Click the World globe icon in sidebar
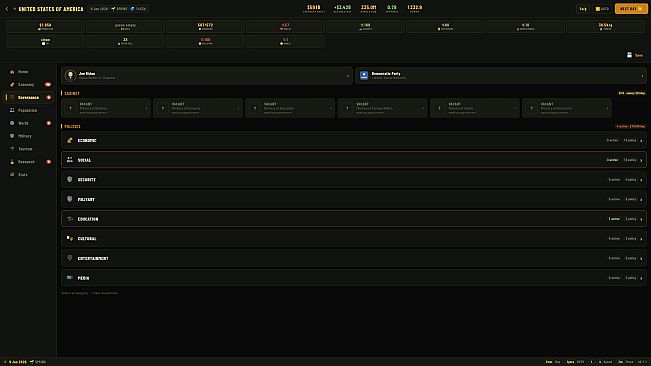Screen dimensions: 651x366 tap(12, 123)
